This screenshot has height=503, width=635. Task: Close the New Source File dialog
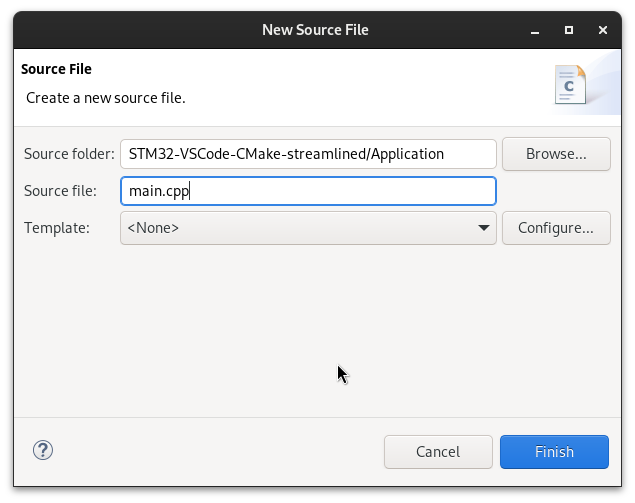(x=603, y=30)
